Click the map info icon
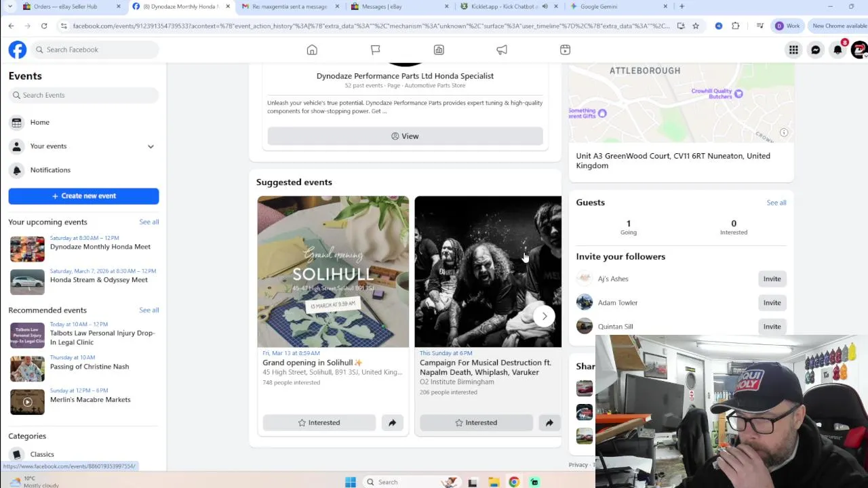Image resolution: width=868 pixels, height=488 pixels. click(784, 132)
